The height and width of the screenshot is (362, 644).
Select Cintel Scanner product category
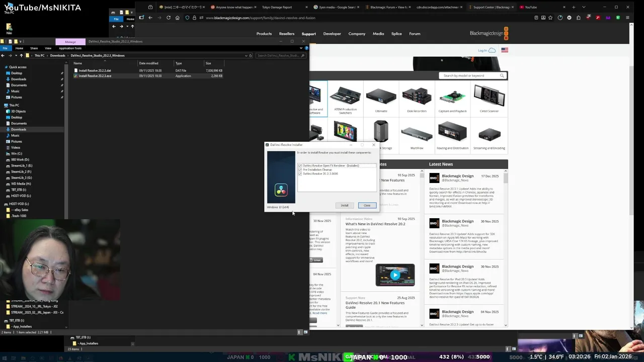pos(489,100)
